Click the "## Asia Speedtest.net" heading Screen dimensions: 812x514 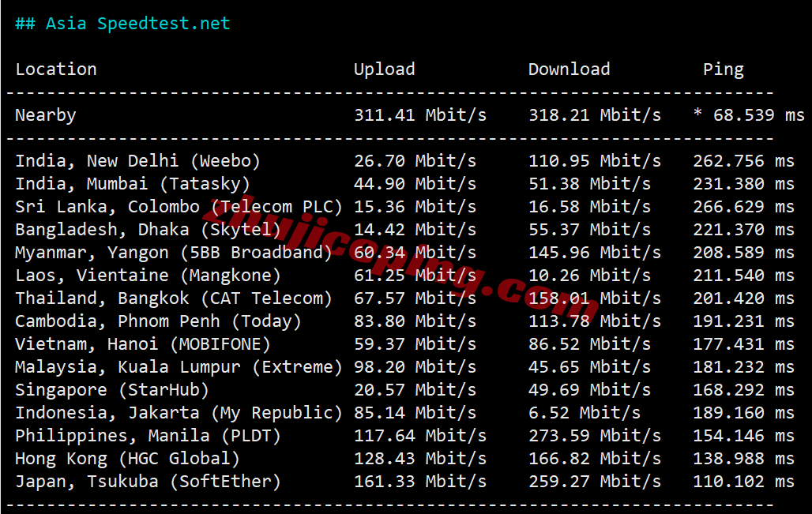[122, 24]
